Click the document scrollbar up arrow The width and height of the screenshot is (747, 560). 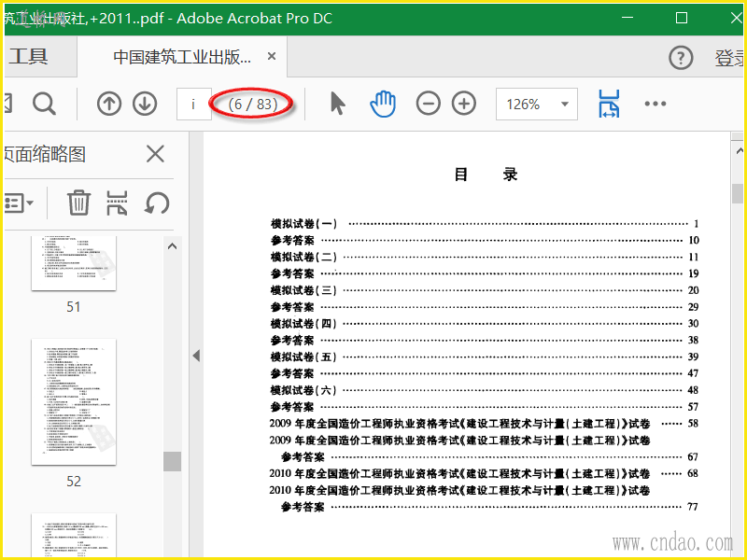tap(739, 151)
